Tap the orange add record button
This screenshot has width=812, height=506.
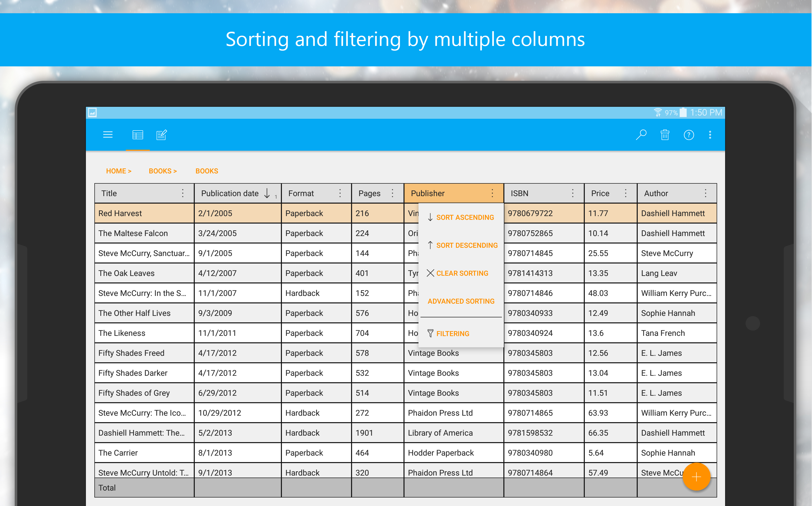point(696,477)
